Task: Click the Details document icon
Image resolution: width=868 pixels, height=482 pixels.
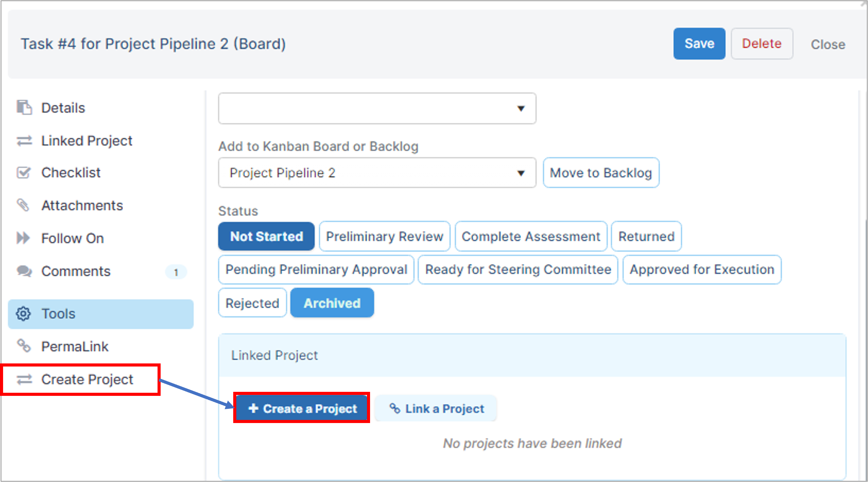Action: point(24,108)
